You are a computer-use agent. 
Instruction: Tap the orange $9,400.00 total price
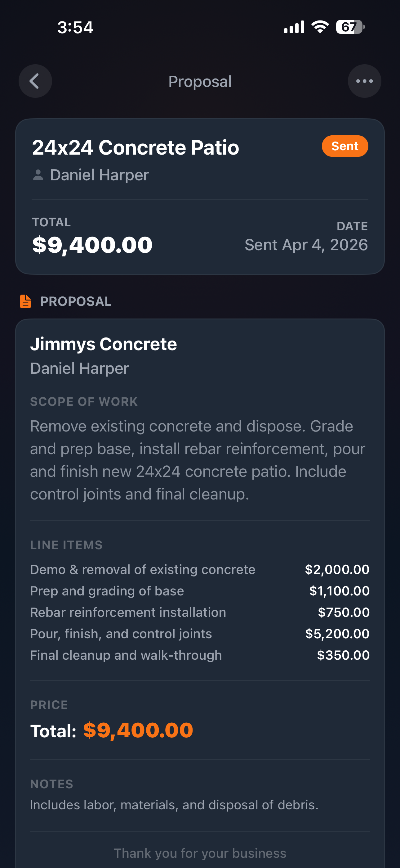pyautogui.click(x=138, y=730)
